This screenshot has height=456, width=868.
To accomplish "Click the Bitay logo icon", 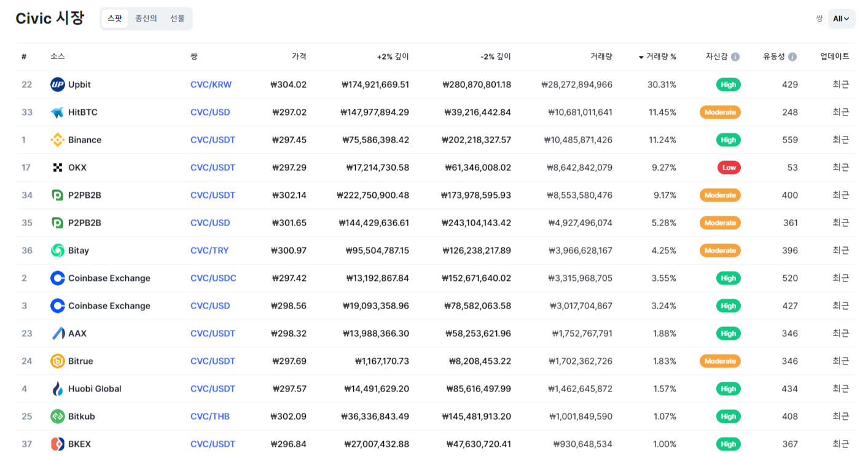I will [58, 251].
